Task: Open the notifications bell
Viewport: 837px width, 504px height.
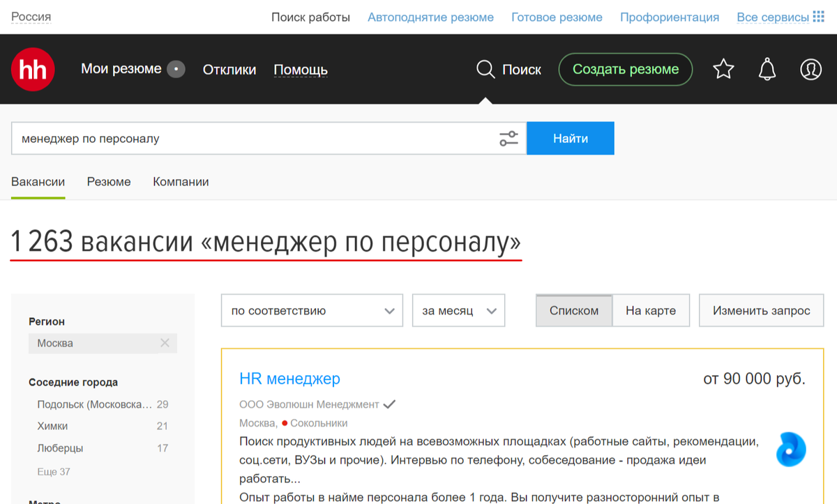Action: click(767, 70)
